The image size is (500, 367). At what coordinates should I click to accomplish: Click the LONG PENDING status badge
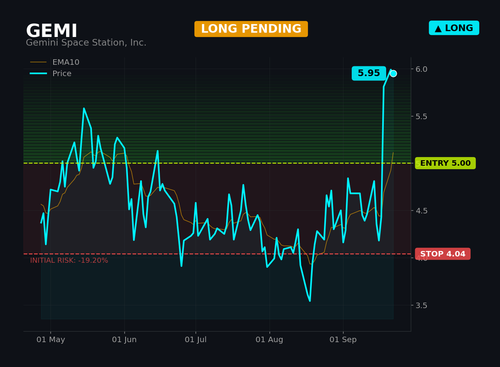(x=251, y=29)
